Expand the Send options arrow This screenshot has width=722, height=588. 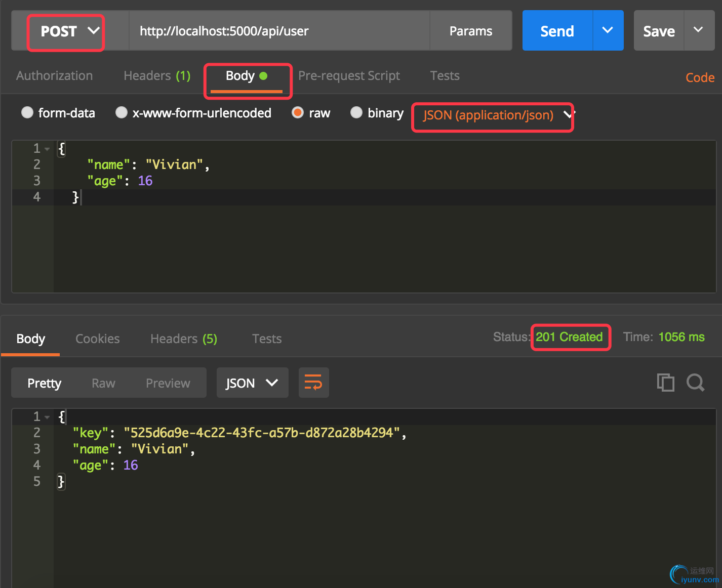tap(608, 31)
